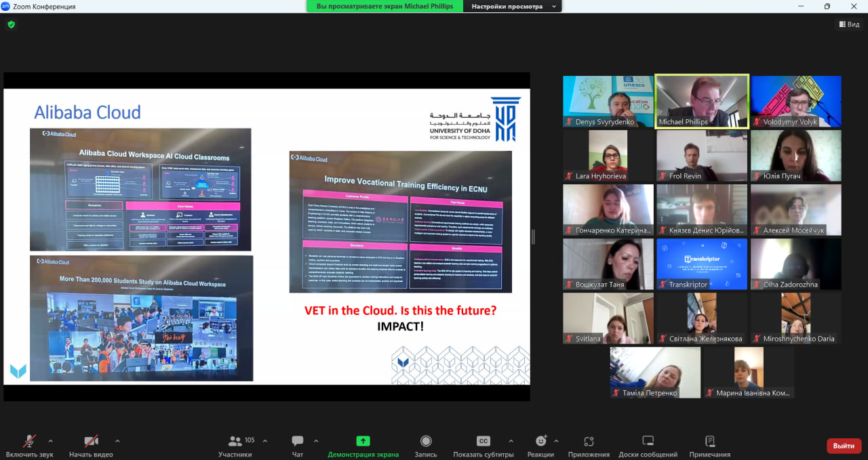Select Michael Phillips' video thumbnail
Screen dimensions: 868x460
(702, 100)
